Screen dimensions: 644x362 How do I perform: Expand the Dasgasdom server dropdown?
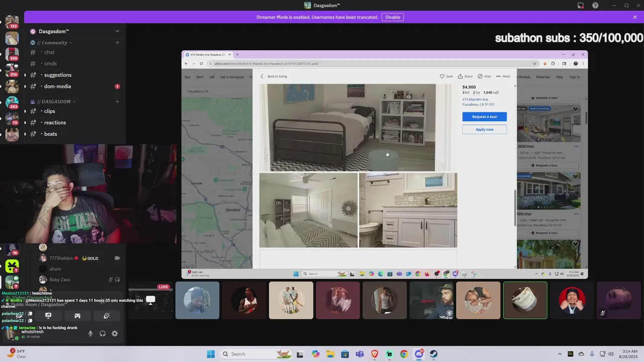click(117, 31)
